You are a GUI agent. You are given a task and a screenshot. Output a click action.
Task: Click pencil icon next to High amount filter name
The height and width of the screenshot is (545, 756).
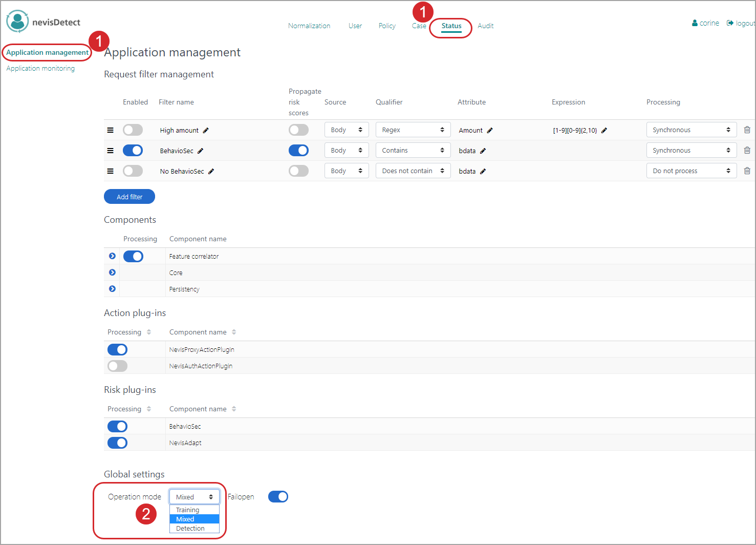[x=206, y=131]
